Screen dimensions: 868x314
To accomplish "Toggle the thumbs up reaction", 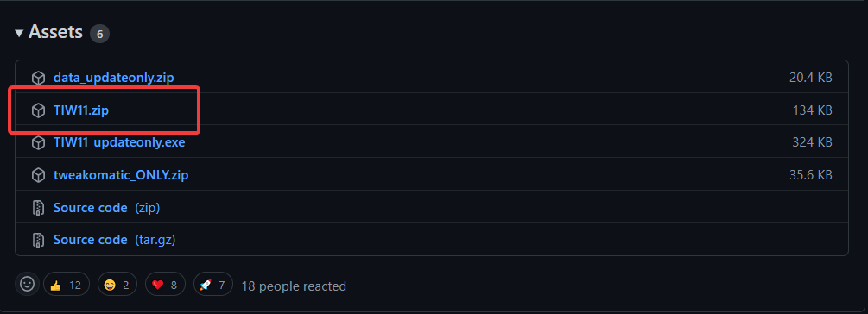I will pyautogui.click(x=67, y=285).
